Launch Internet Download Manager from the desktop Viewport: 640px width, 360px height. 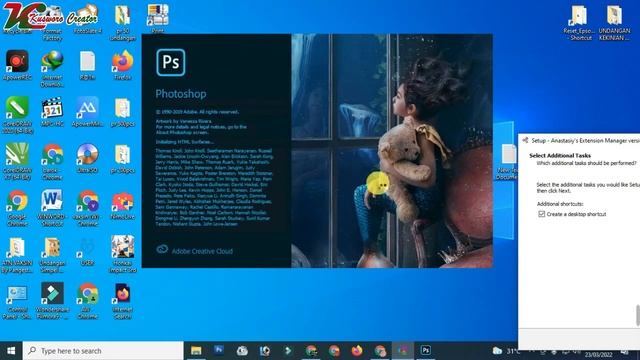pos(52,69)
